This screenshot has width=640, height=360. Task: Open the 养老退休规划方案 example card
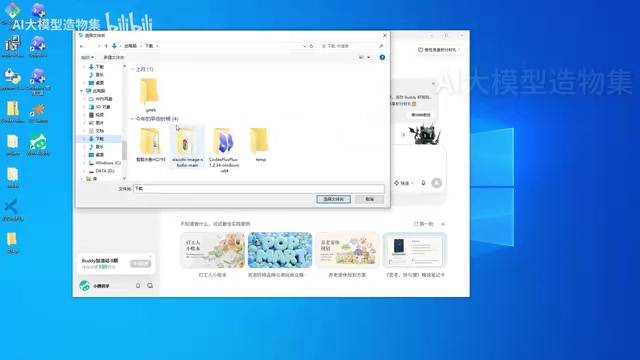[x=347, y=255]
